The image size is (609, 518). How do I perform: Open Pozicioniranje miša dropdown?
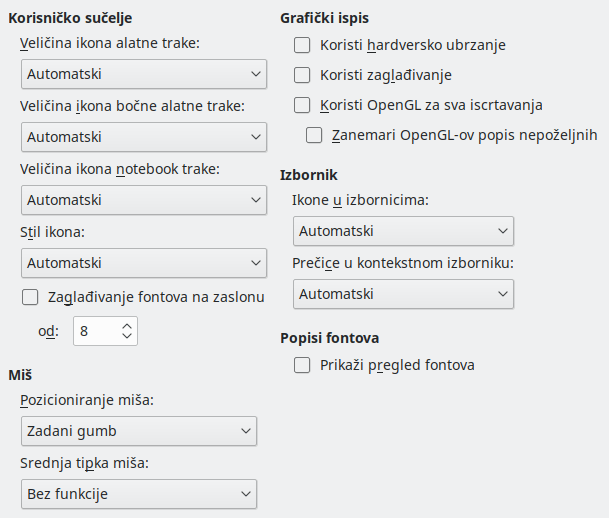click(139, 431)
